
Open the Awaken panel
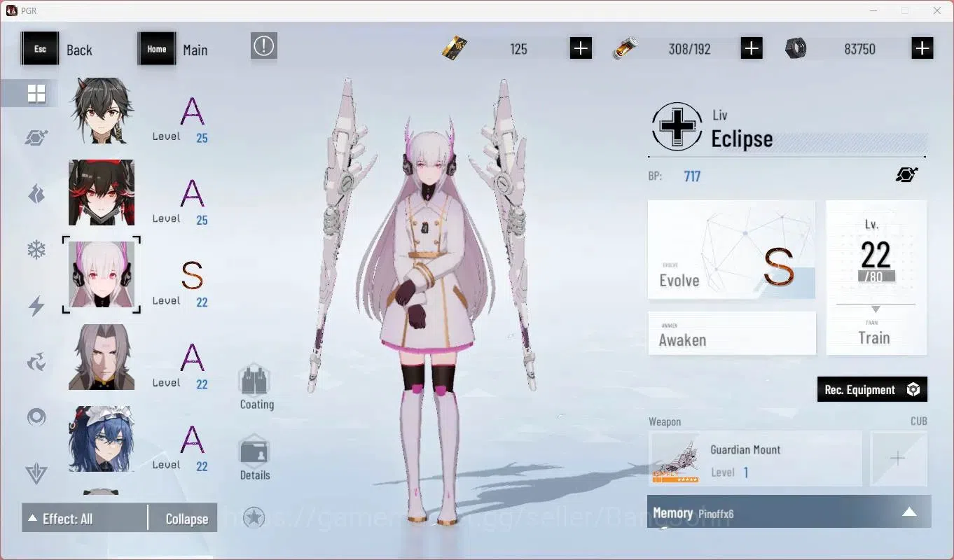pos(731,332)
